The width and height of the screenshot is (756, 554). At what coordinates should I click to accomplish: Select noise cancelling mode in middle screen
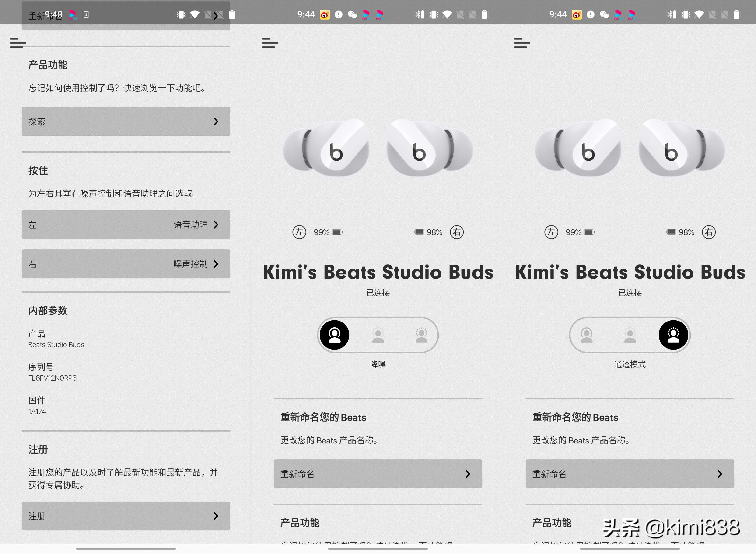tap(334, 335)
